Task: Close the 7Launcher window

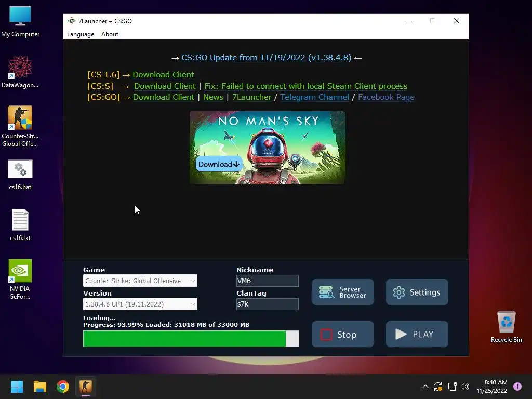Action: pos(457,21)
